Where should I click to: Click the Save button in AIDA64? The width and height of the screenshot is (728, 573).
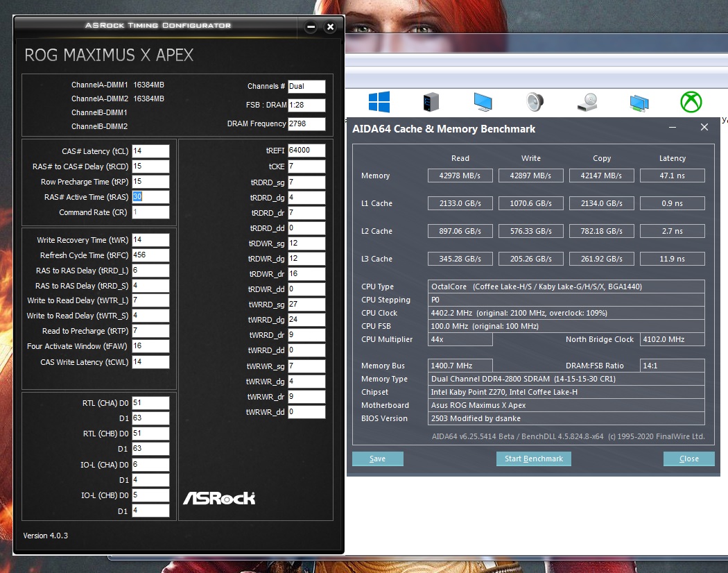(x=377, y=459)
